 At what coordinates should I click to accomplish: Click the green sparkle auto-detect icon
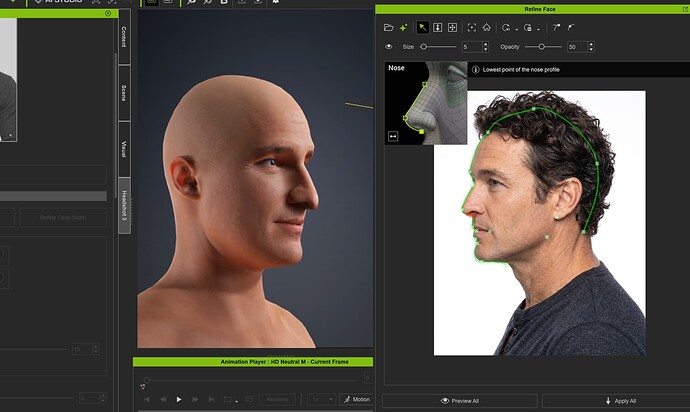click(404, 28)
